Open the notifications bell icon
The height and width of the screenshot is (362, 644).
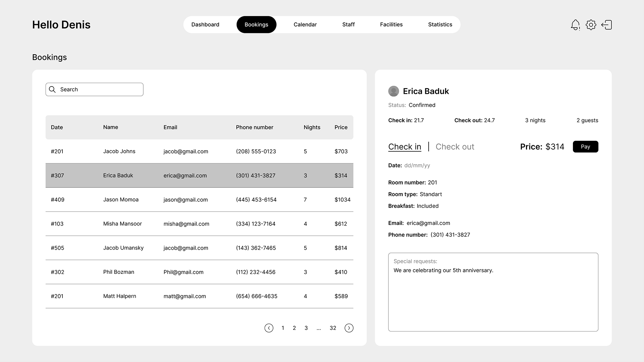pyautogui.click(x=575, y=25)
